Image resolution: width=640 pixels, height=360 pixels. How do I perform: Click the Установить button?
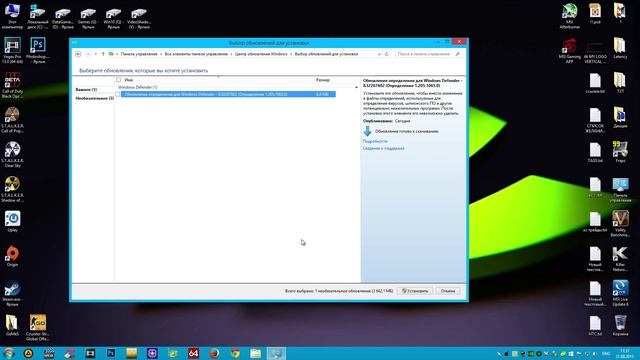pyautogui.click(x=415, y=291)
